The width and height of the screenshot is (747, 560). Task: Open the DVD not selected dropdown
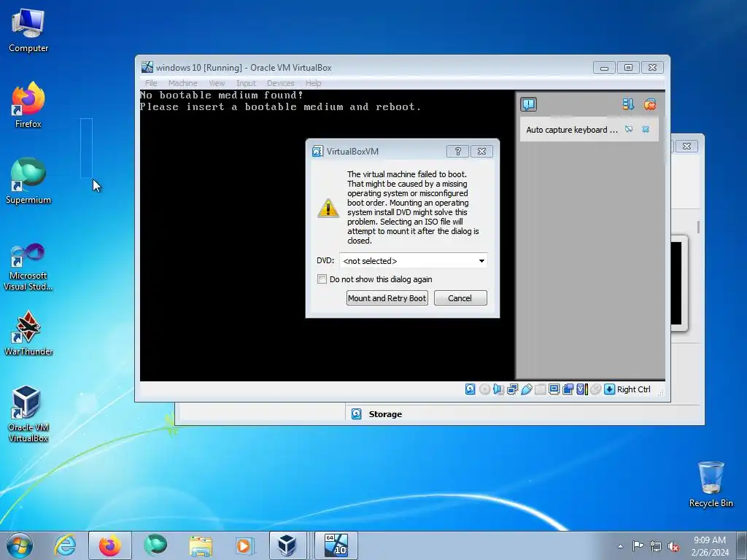point(414,261)
